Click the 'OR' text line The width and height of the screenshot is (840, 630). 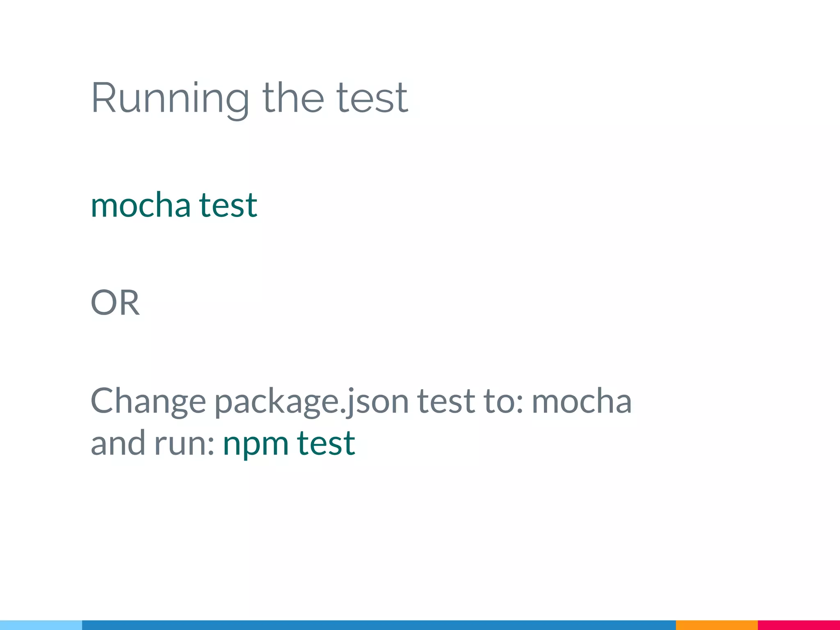click(115, 302)
